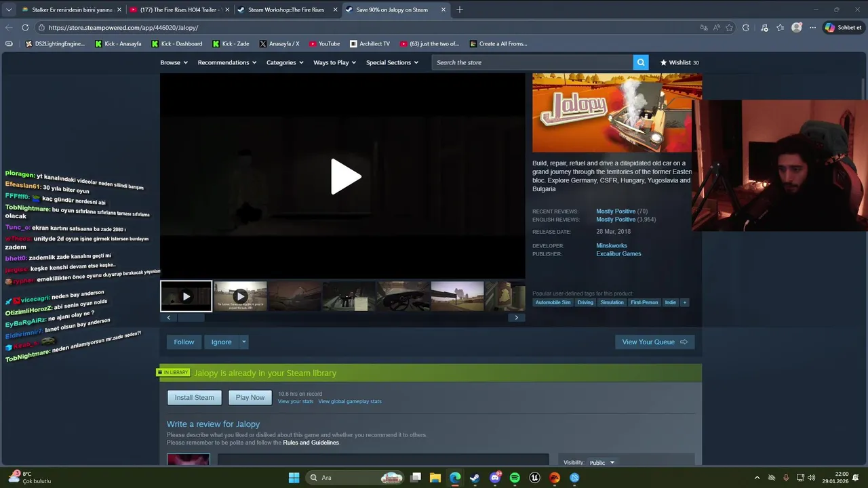Open review Visibility Public dropdown
868x488 pixels.
coord(602,463)
